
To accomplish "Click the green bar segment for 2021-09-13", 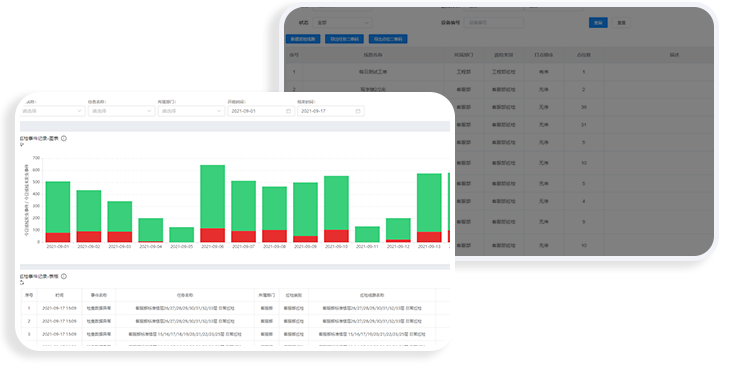I will tap(429, 203).
